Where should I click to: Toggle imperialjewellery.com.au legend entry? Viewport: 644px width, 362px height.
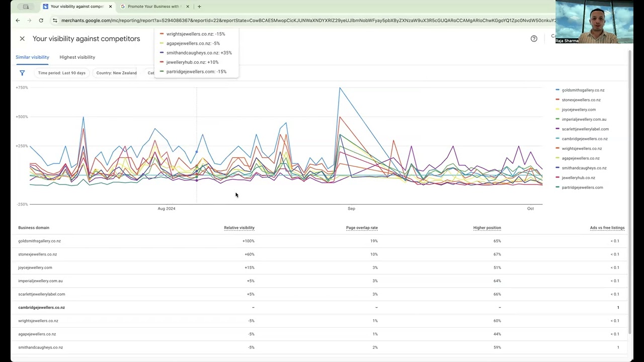tap(581, 119)
